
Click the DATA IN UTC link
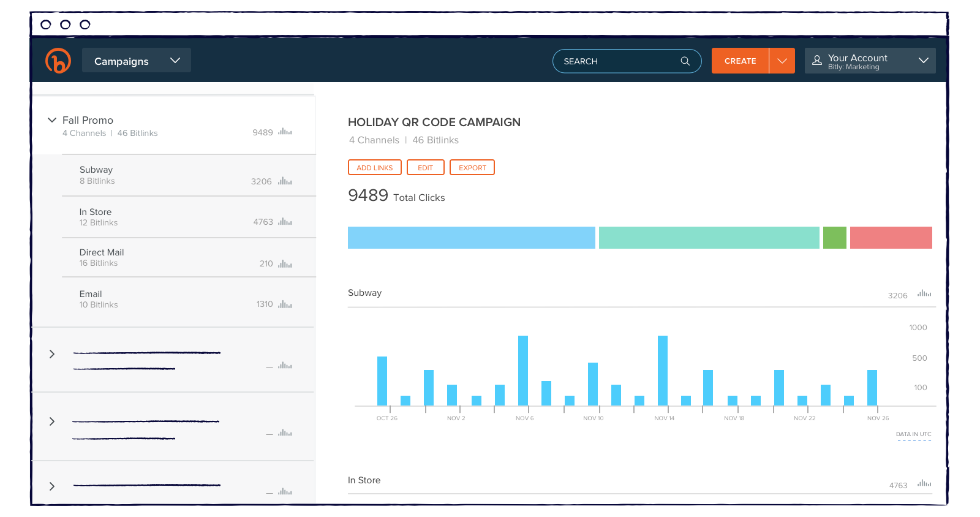pyautogui.click(x=914, y=434)
